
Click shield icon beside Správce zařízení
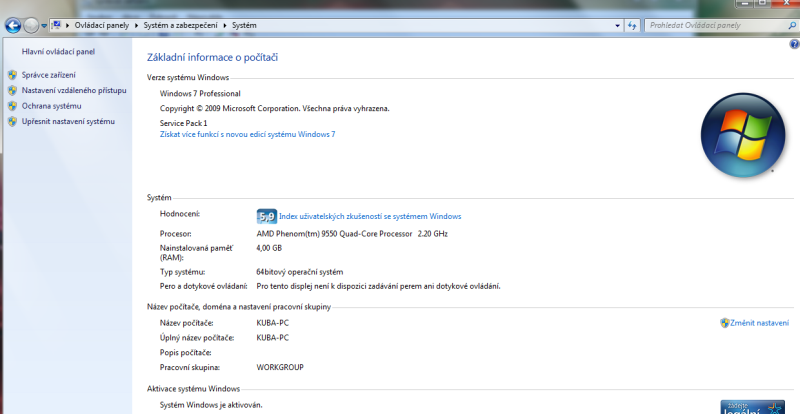[x=13, y=75]
